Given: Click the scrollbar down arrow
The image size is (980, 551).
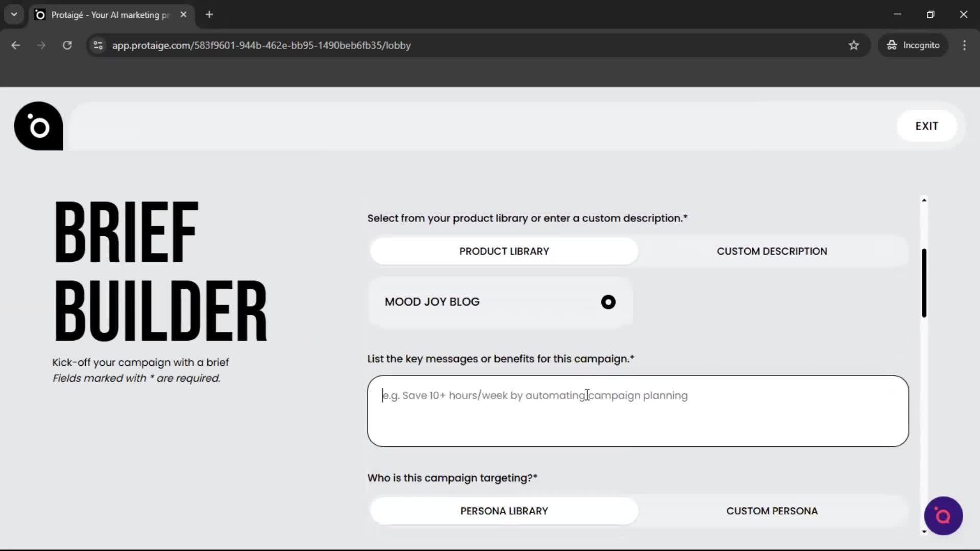Looking at the screenshot, I should tap(924, 532).
